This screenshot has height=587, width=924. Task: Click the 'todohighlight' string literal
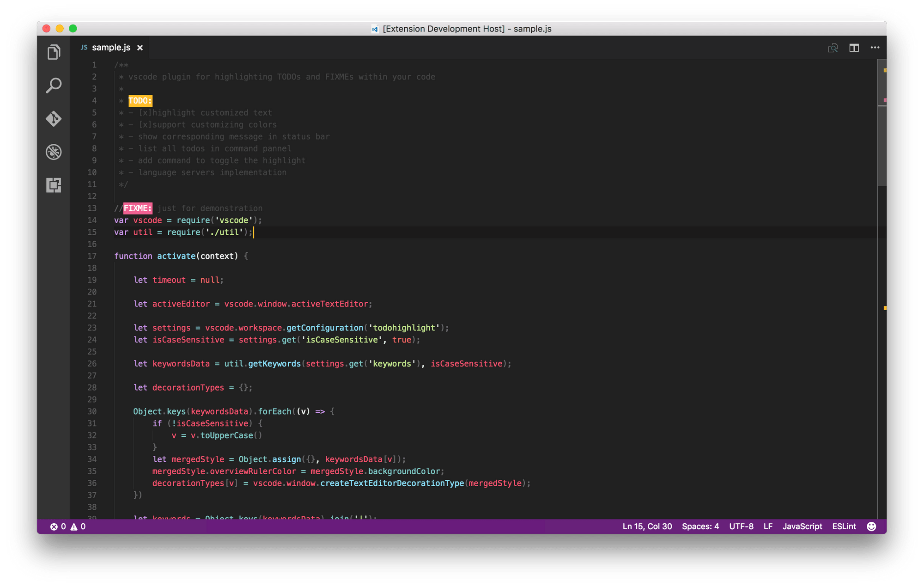(404, 328)
